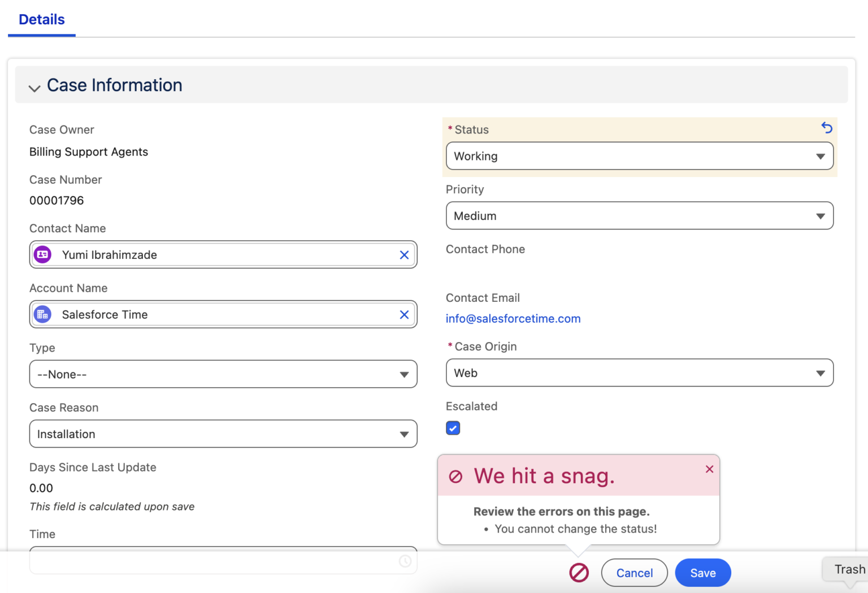
Task: Open the Case Origin dropdown showing Web
Action: click(640, 373)
